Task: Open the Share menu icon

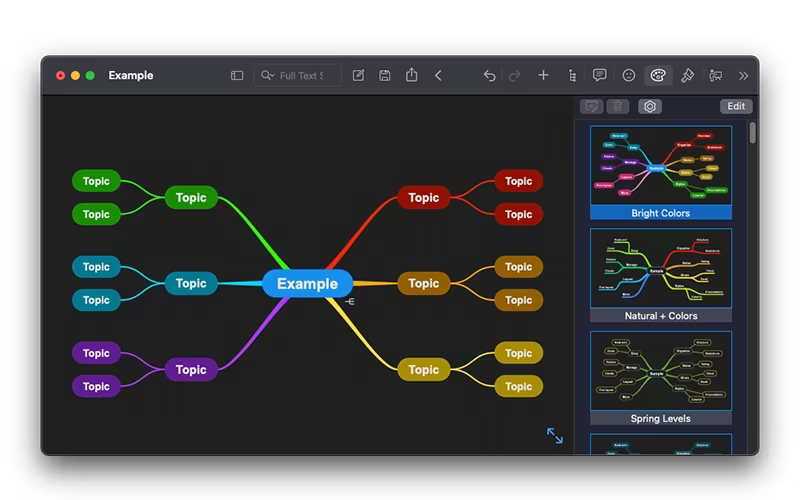Action: point(412,75)
